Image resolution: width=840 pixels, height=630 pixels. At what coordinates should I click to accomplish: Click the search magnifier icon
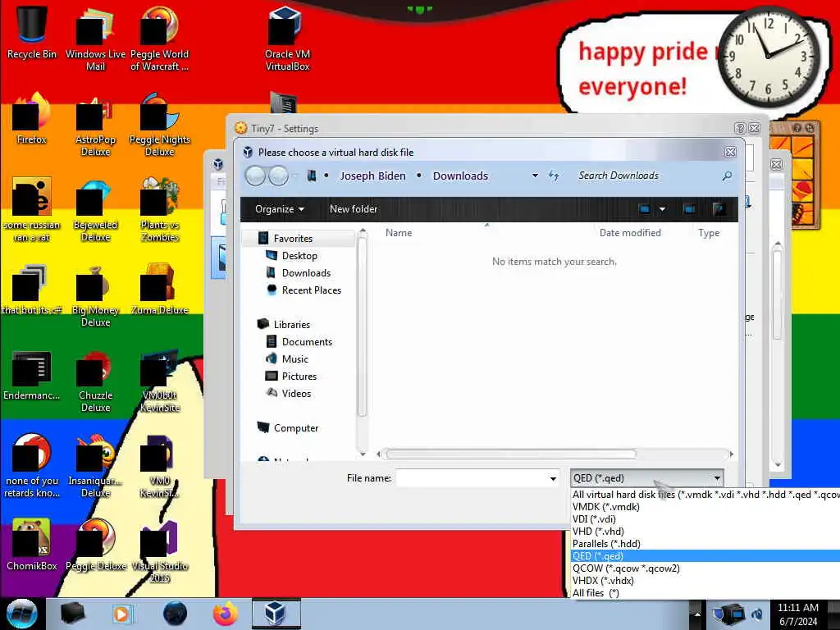click(x=727, y=176)
